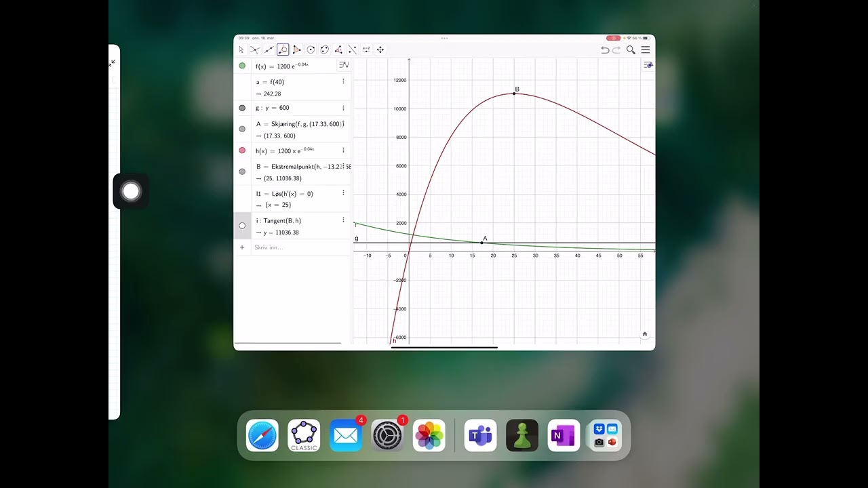Add a new row with the plus icon
Screen dimensions: 868x488
pyautogui.click(x=242, y=247)
